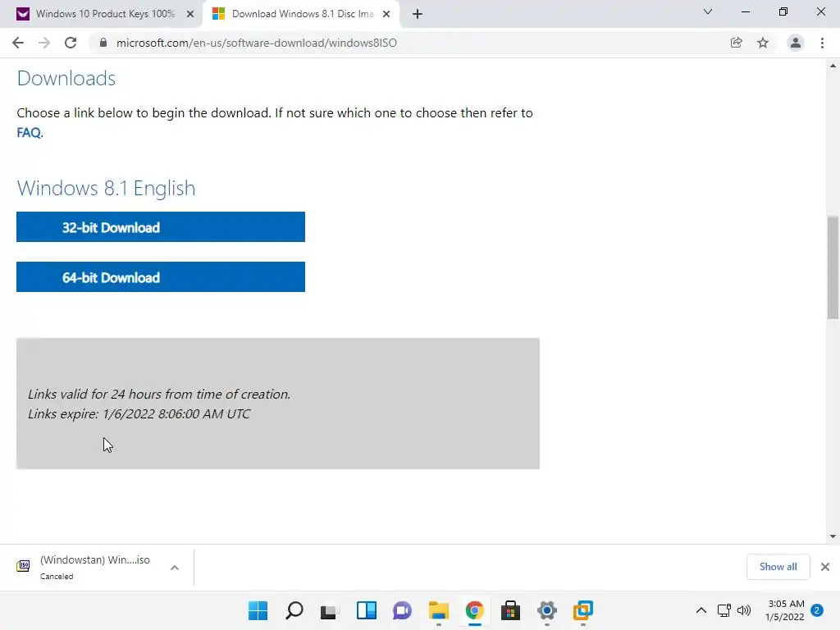Viewport: 840px width, 630px height.
Task: Open taskbar Search
Action: click(294, 610)
